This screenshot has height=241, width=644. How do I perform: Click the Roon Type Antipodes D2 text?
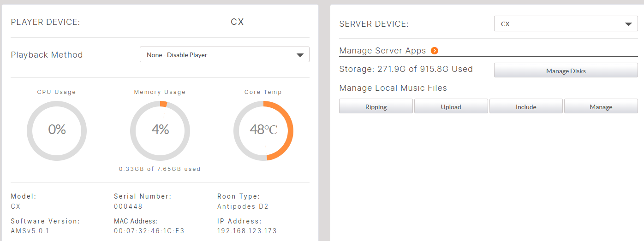(x=243, y=206)
